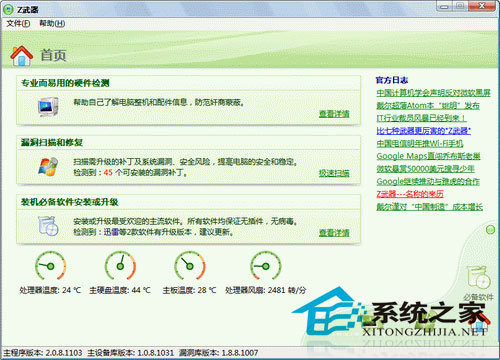
Task: Open news link 中国电信明年推Wi-Fi手机
Action: pyautogui.click(x=420, y=143)
